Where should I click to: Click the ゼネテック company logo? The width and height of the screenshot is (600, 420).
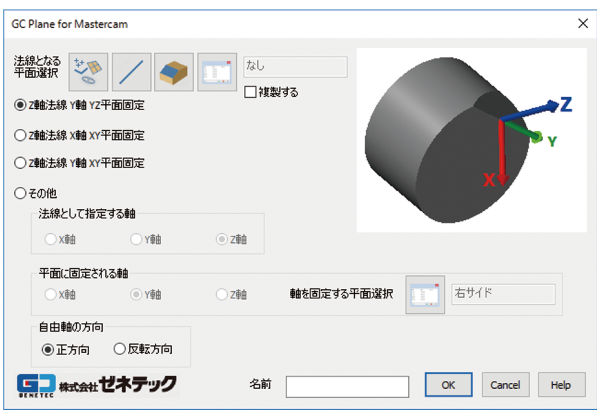tap(97, 385)
